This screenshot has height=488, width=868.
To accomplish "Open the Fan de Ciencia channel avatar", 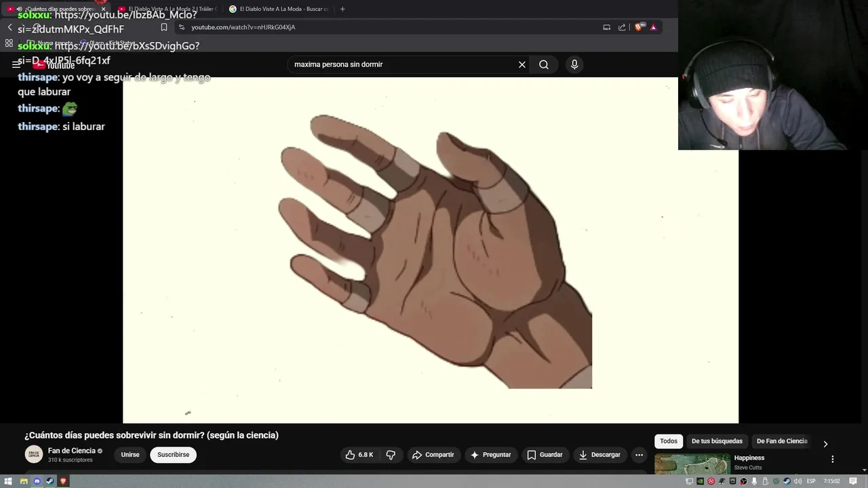I will point(33,454).
